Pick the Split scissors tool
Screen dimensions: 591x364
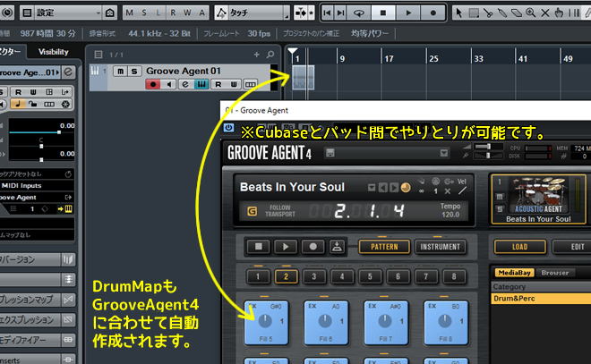tap(488, 13)
